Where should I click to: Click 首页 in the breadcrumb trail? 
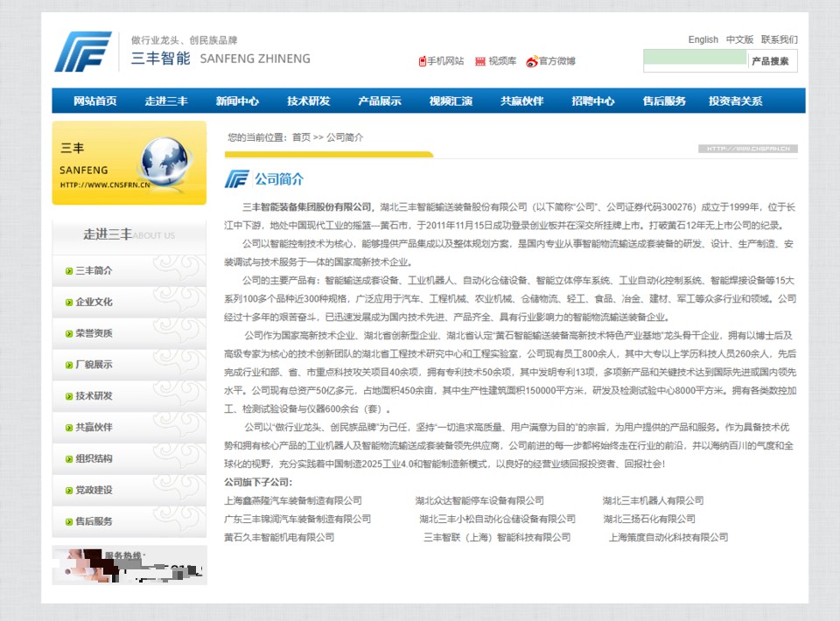(x=301, y=137)
